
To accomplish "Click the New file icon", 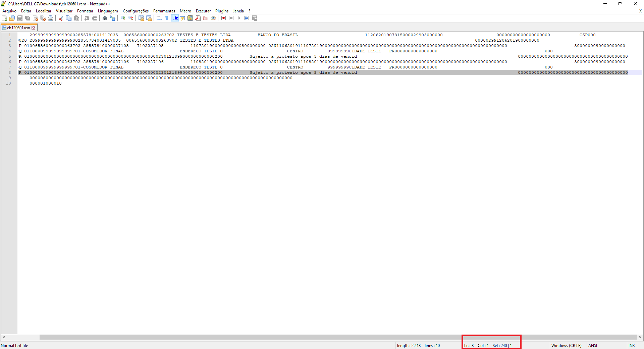I will tap(4, 18).
